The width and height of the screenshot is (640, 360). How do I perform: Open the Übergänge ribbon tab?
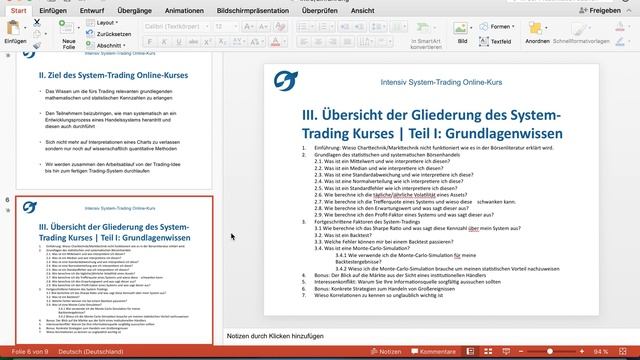pyautogui.click(x=134, y=11)
